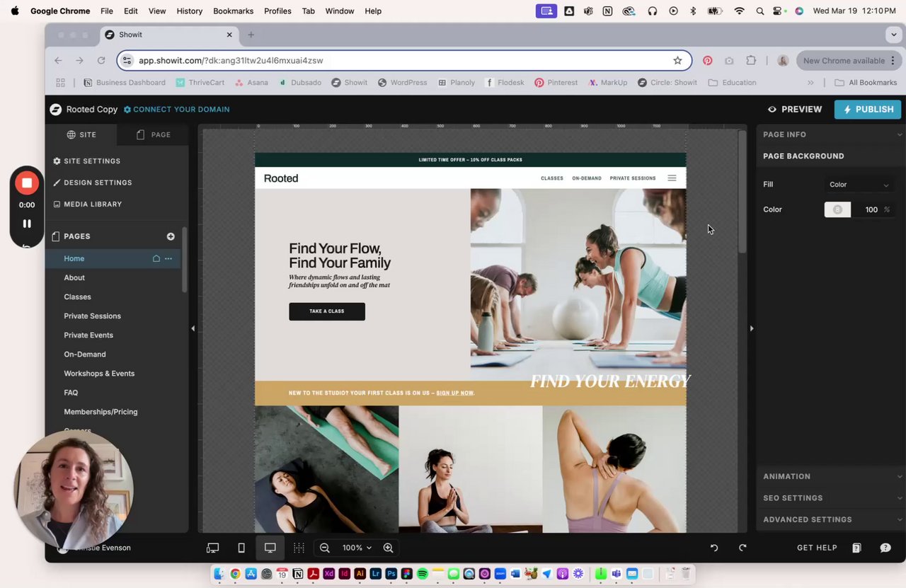Click the Get Help button

[817, 548]
